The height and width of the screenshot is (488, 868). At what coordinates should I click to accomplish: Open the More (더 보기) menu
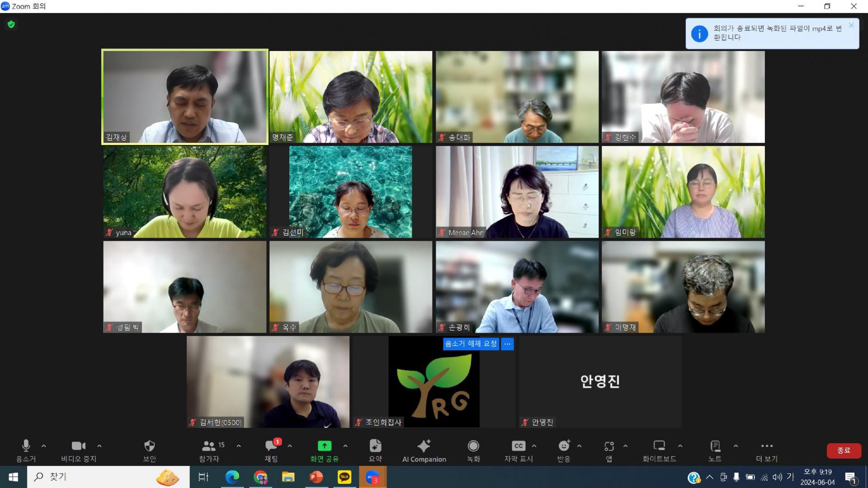(x=767, y=446)
